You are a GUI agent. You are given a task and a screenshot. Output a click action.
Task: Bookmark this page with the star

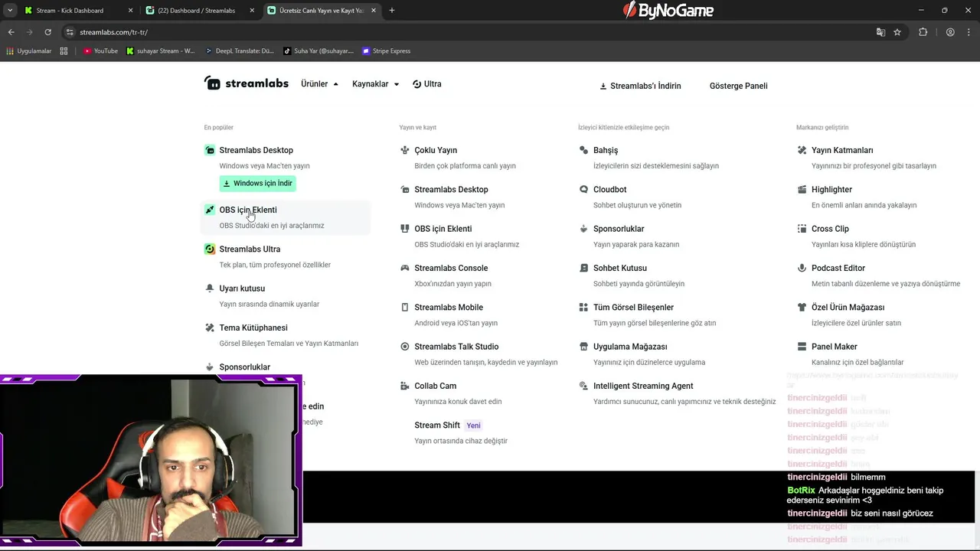click(897, 32)
